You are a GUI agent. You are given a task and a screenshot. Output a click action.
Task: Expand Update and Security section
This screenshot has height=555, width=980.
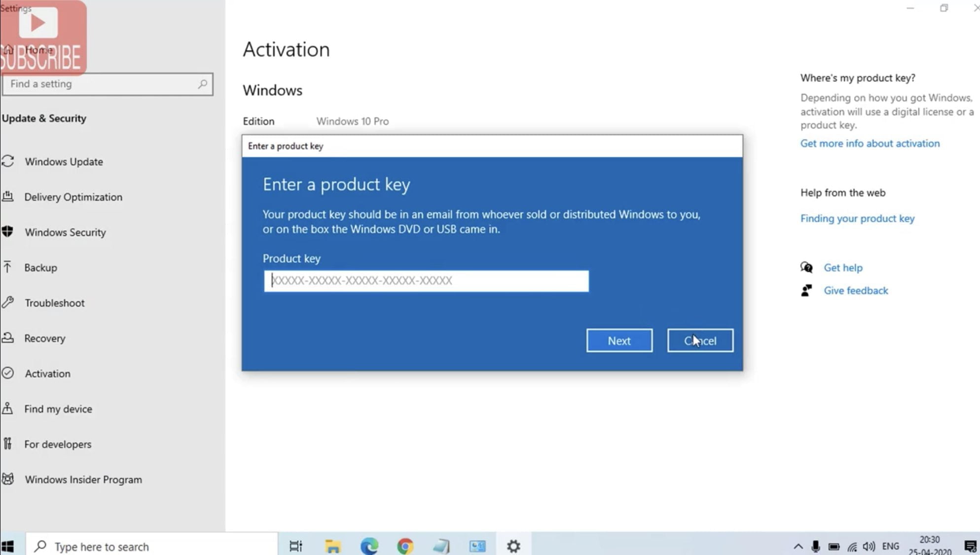43,118
